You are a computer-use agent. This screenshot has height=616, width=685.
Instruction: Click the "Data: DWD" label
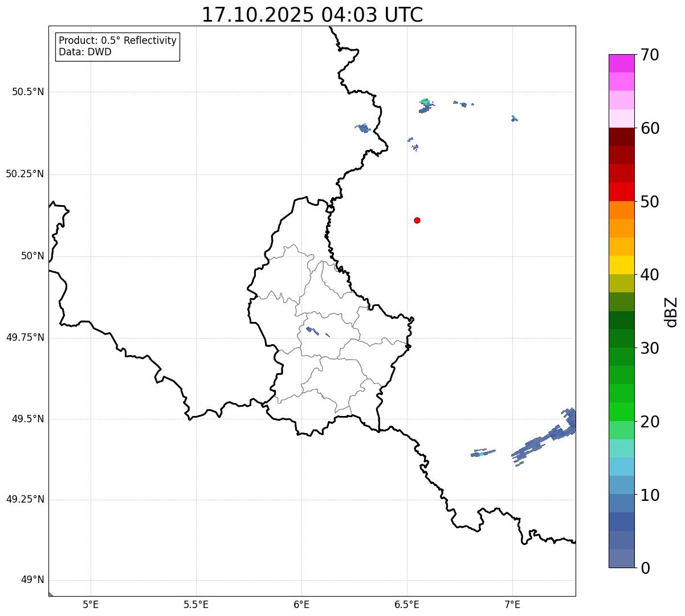point(85,52)
